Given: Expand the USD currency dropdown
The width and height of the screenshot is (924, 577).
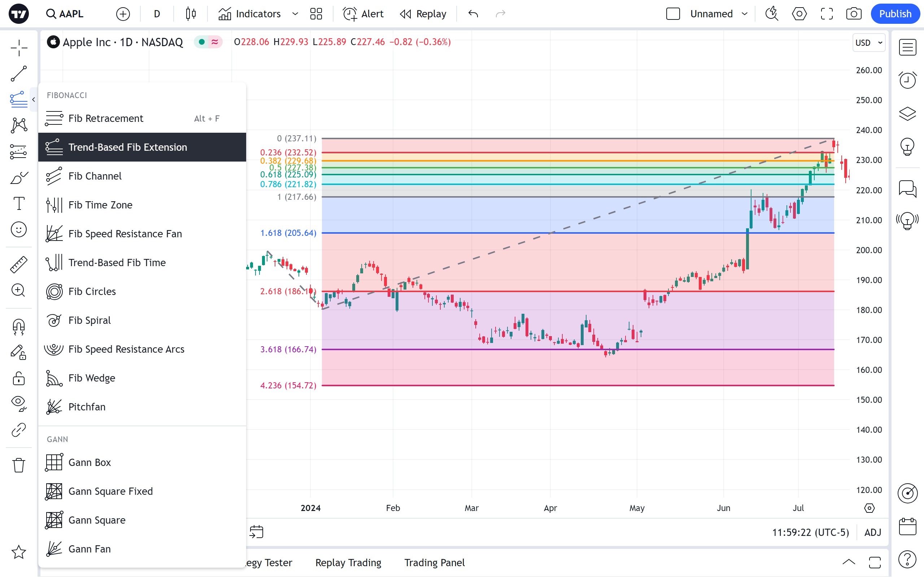Looking at the screenshot, I should click(x=869, y=43).
